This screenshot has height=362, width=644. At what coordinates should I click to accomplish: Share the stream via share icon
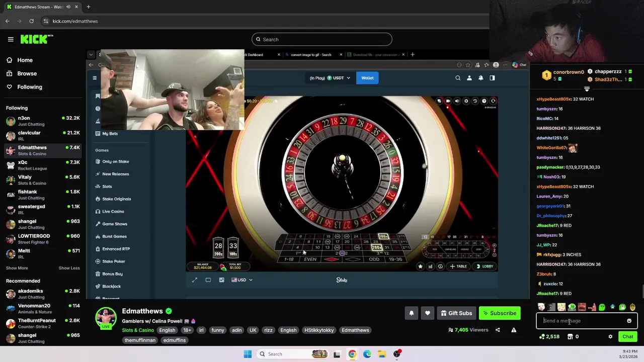click(498, 330)
